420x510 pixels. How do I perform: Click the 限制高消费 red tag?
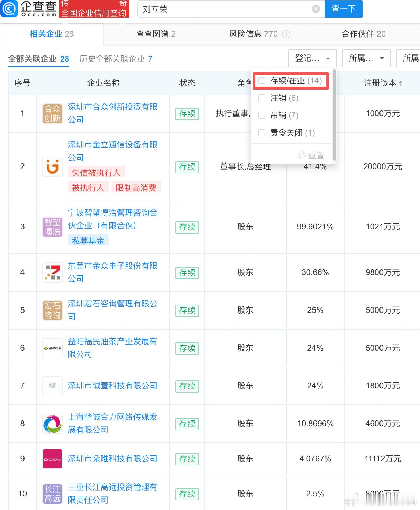click(136, 188)
